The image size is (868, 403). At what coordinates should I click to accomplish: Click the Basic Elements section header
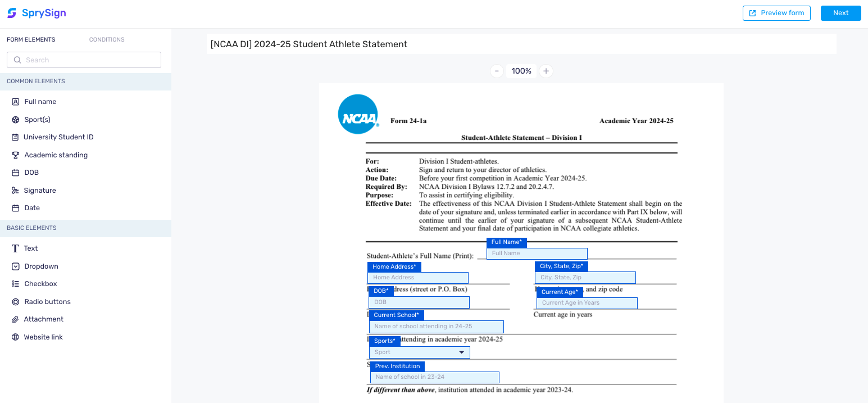(85, 228)
